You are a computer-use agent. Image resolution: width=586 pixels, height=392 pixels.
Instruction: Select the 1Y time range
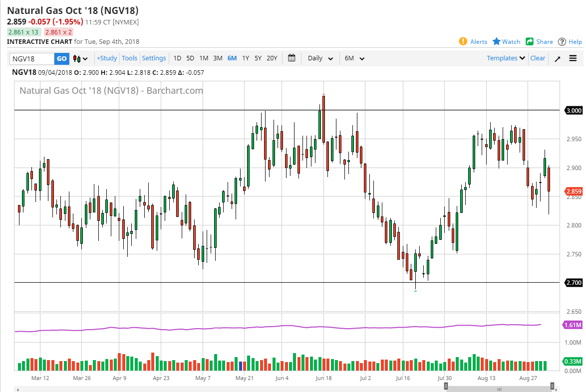(246, 58)
